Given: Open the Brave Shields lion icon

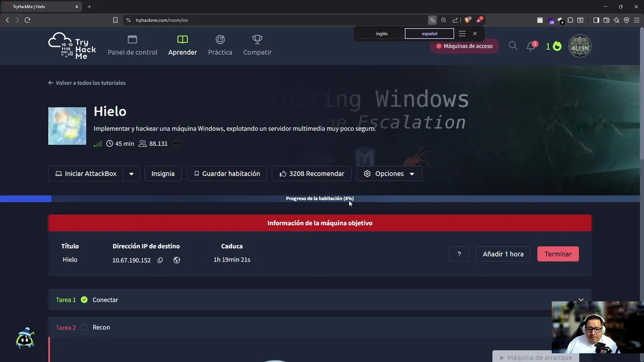Looking at the screenshot, I should [467, 20].
